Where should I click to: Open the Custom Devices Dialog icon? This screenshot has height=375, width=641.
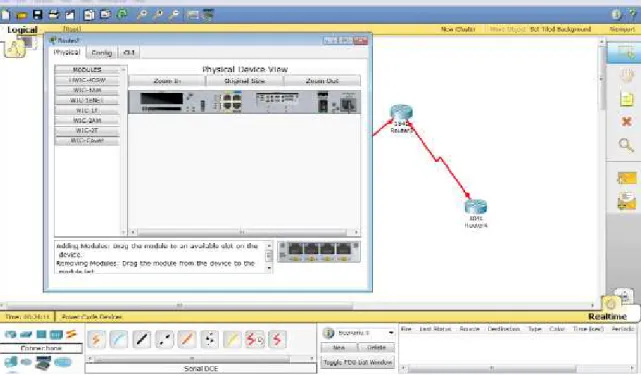(208, 15)
